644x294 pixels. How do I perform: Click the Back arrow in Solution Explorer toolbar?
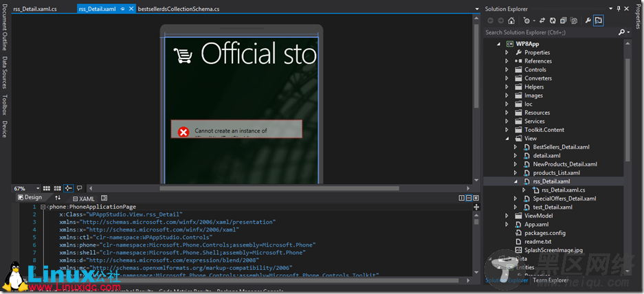[491, 21]
